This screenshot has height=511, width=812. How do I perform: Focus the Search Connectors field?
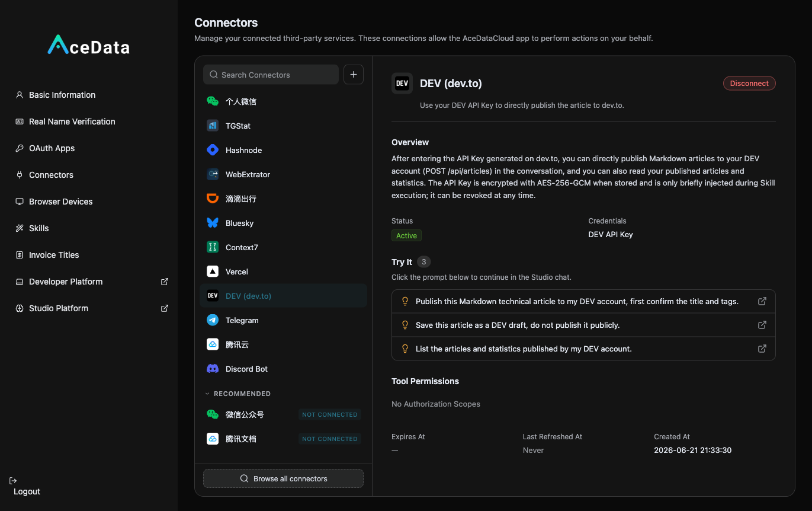tap(271, 75)
